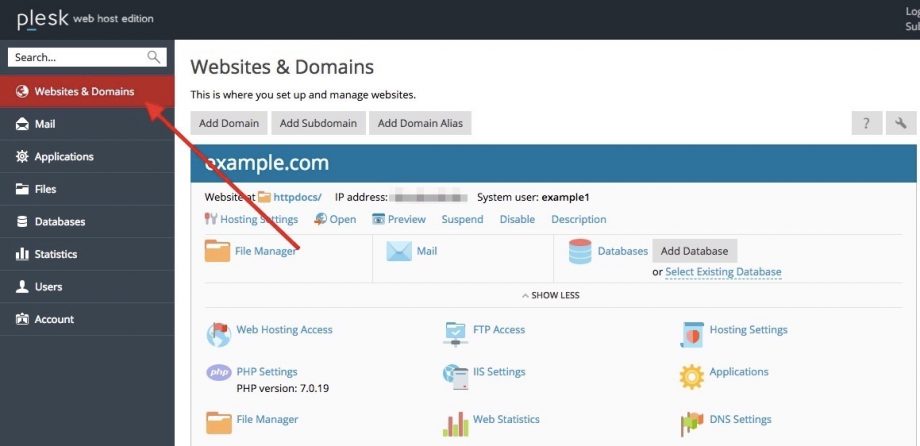The height and width of the screenshot is (446, 920).
Task: Open the PHP Settings icon
Action: (x=217, y=373)
